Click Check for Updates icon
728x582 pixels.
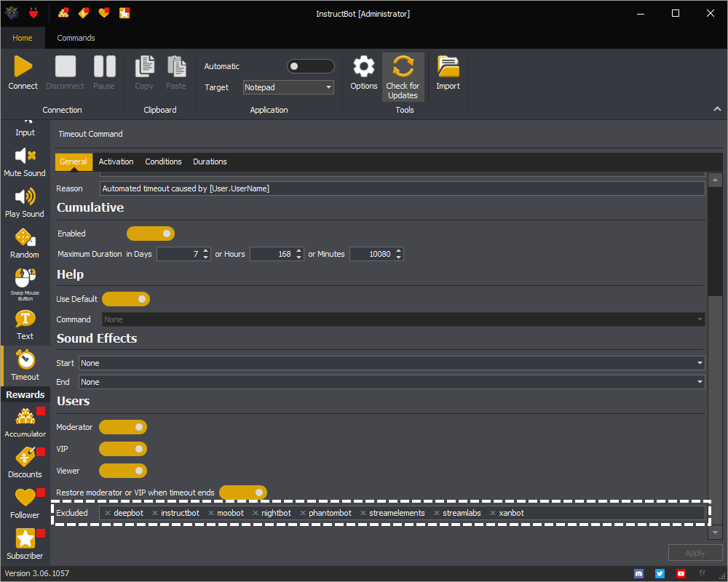[403, 66]
